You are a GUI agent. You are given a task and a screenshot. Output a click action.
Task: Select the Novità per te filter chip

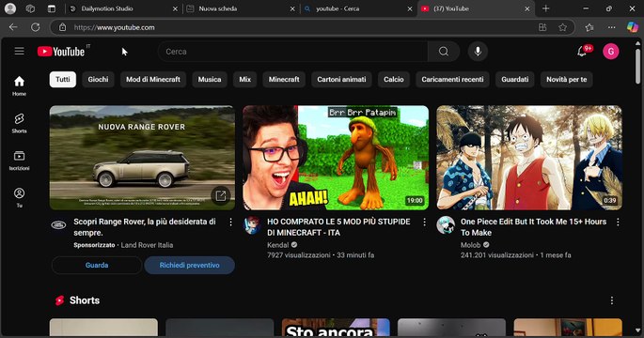pyautogui.click(x=567, y=79)
